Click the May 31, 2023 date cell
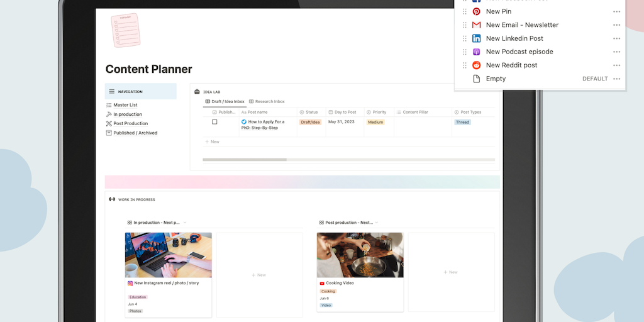This screenshot has height=322, width=644. coord(340,122)
